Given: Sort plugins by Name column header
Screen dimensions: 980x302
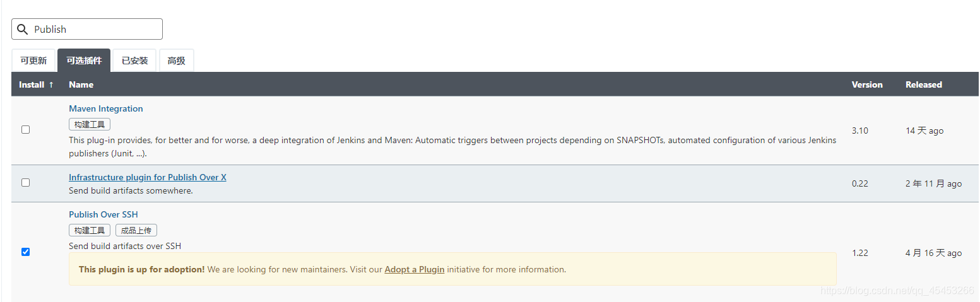Looking at the screenshot, I should click(x=81, y=84).
